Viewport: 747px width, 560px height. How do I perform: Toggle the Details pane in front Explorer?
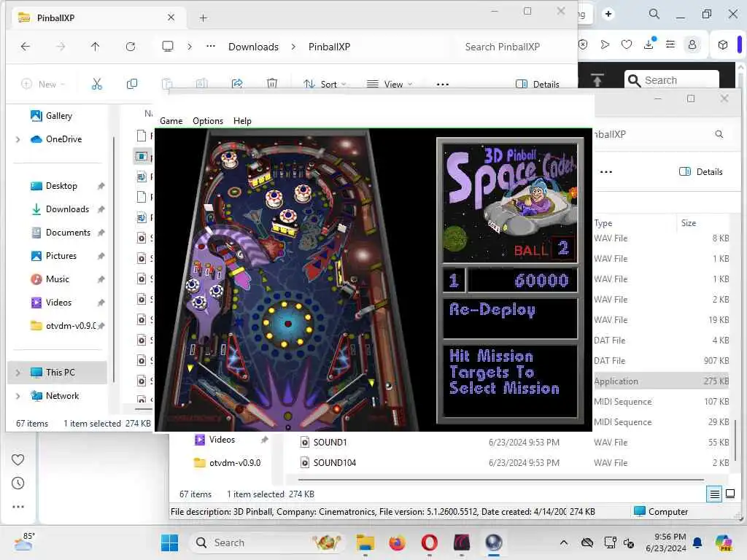point(538,85)
